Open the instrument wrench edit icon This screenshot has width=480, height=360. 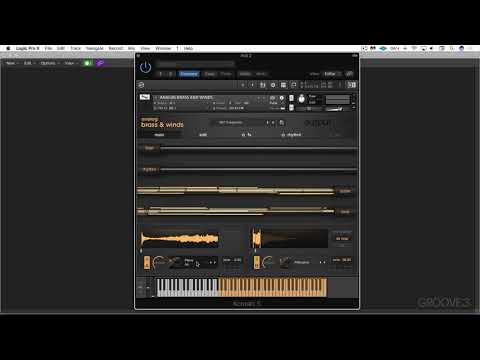[145, 97]
